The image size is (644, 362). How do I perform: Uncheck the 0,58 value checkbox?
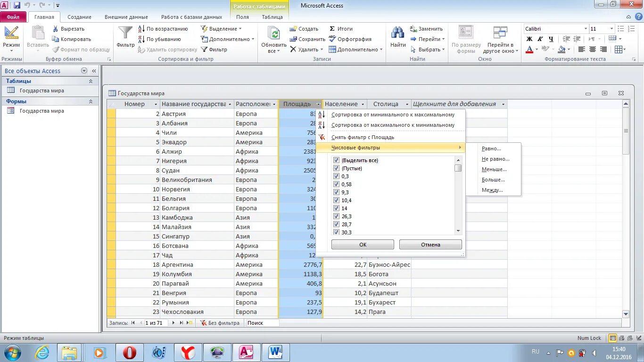tap(336, 184)
